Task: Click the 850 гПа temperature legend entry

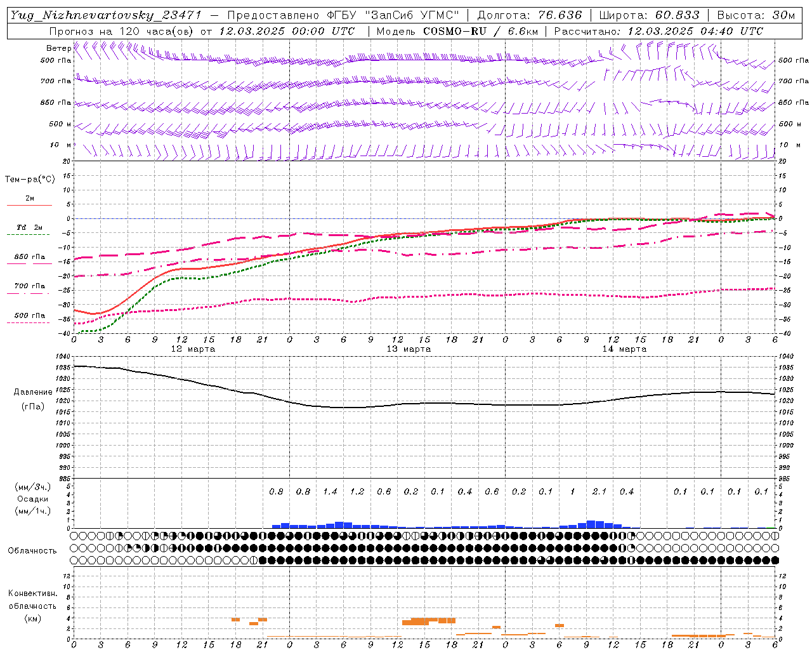Action: tap(29, 259)
